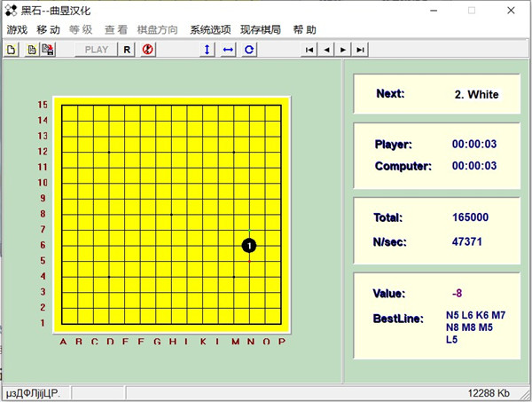Click black stone number 1 on board
Viewport: 532px width, 402px height.
pyautogui.click(x=249, y=245)
